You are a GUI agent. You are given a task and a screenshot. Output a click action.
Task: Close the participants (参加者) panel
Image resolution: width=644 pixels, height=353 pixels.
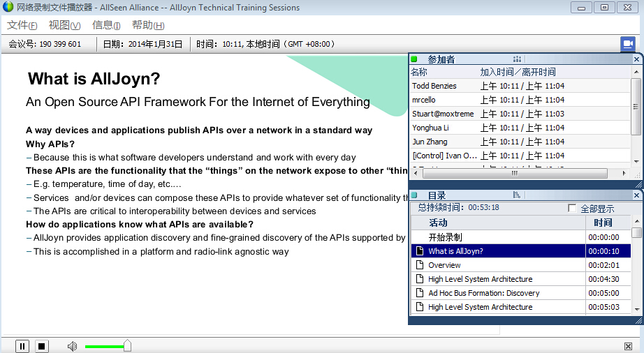pyautogui.click(x=636, y=59)
